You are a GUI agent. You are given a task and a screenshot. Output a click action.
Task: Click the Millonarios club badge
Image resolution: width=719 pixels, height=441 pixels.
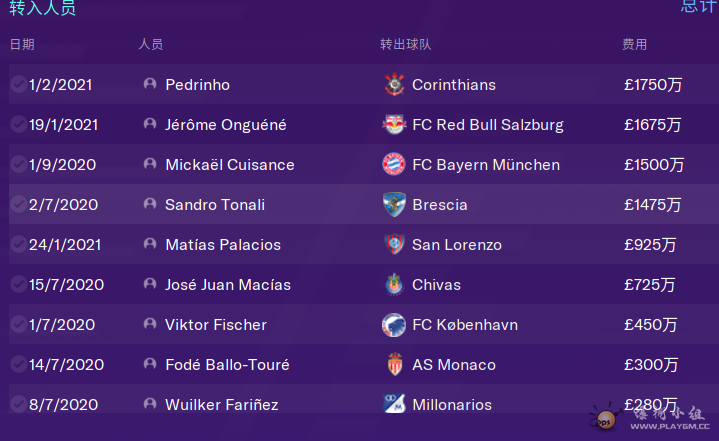[x=394, y=405]
